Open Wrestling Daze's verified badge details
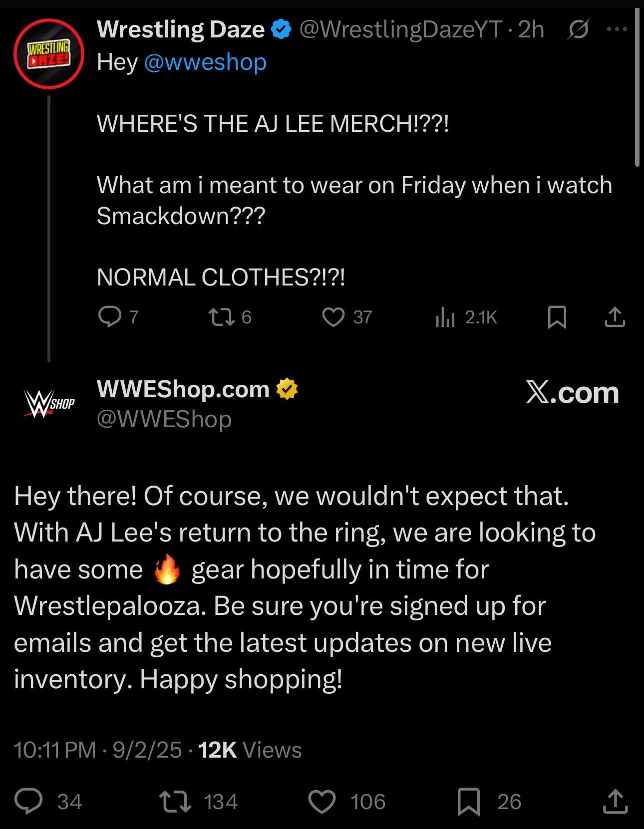The width and height of the screenshot is (644, 829). click(280, 29)
